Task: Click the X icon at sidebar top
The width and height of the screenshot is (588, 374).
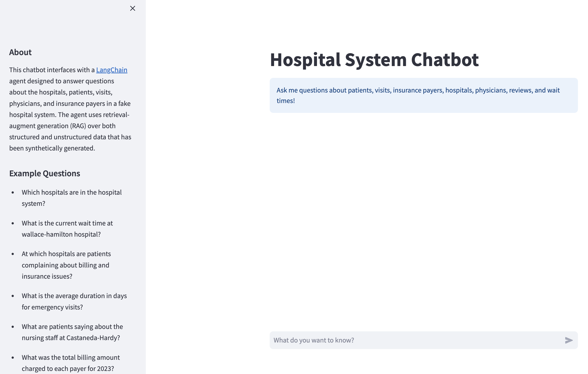Action: 133,8
